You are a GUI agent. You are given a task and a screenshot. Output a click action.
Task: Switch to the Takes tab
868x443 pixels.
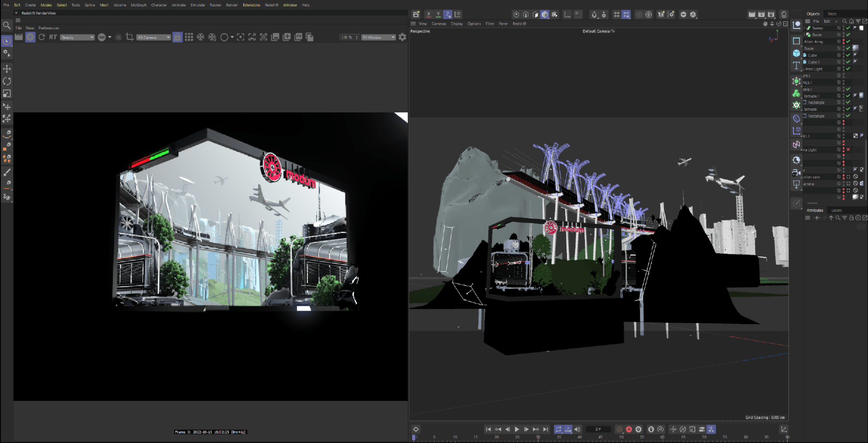832,14
